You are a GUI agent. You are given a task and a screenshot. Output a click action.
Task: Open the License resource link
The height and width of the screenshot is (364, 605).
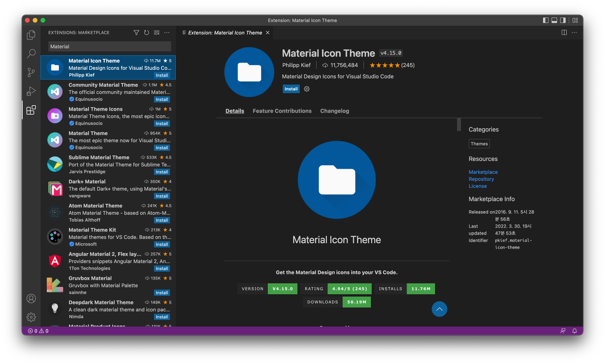point(478,186)
